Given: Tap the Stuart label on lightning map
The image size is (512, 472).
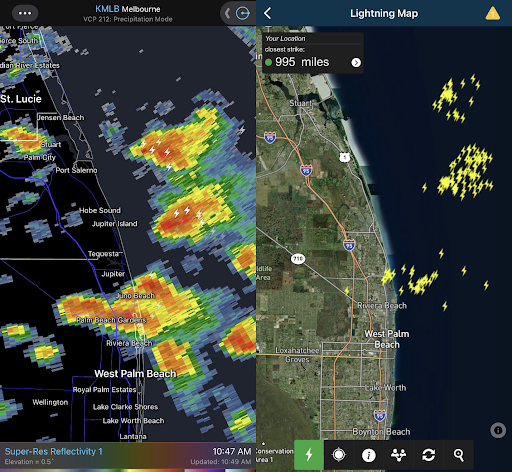Looking at the screenshot, I should (x=301, y=103).
